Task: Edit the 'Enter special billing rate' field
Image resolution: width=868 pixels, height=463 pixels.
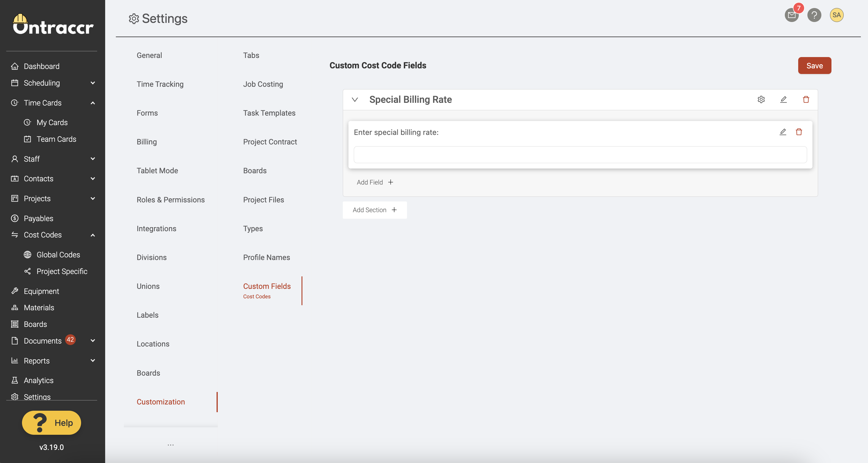Action: (783, 132)
